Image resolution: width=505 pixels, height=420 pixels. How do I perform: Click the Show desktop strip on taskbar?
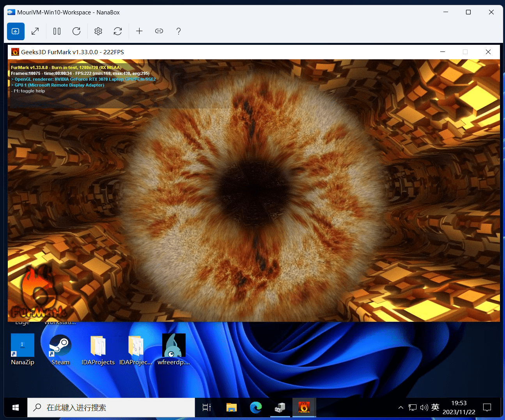501,408
